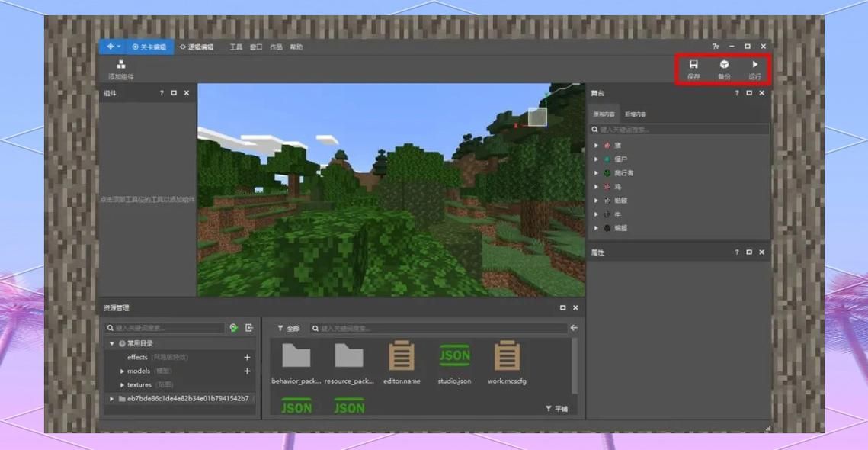Open the 窗口 menu
The width and height of the screenshot is (868, 450).
point(256,47)
